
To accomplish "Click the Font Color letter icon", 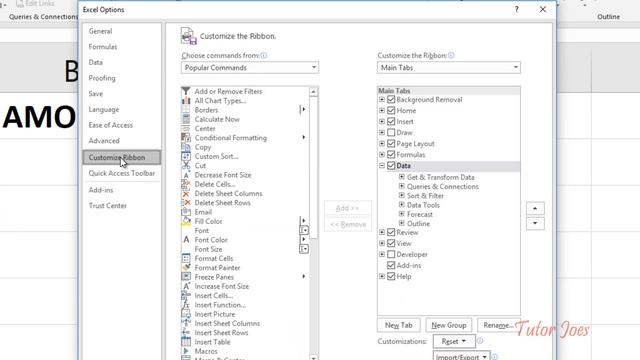I will (x=186, y=240).
